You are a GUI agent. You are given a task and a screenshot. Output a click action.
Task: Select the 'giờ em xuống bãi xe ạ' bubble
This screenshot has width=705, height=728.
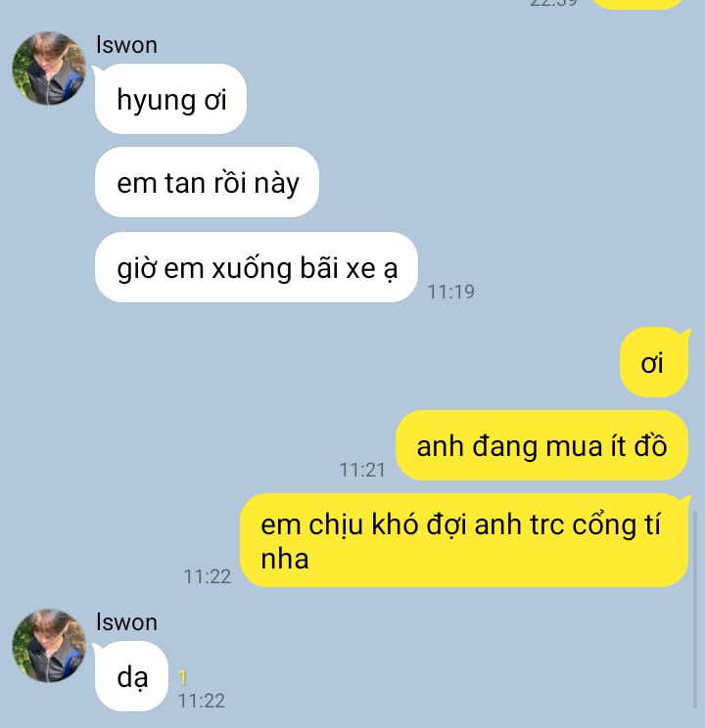click(x=257, y=267)
